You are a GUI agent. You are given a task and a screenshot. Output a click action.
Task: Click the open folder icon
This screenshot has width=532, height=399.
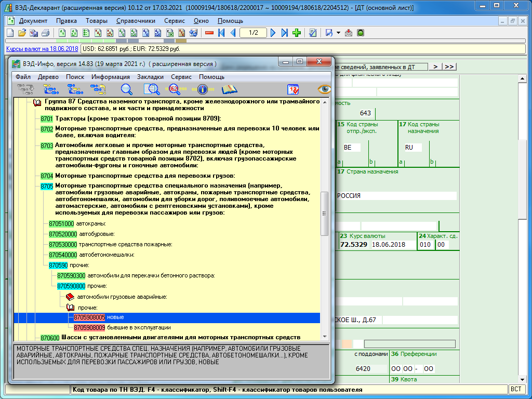[x=22, y=33]
